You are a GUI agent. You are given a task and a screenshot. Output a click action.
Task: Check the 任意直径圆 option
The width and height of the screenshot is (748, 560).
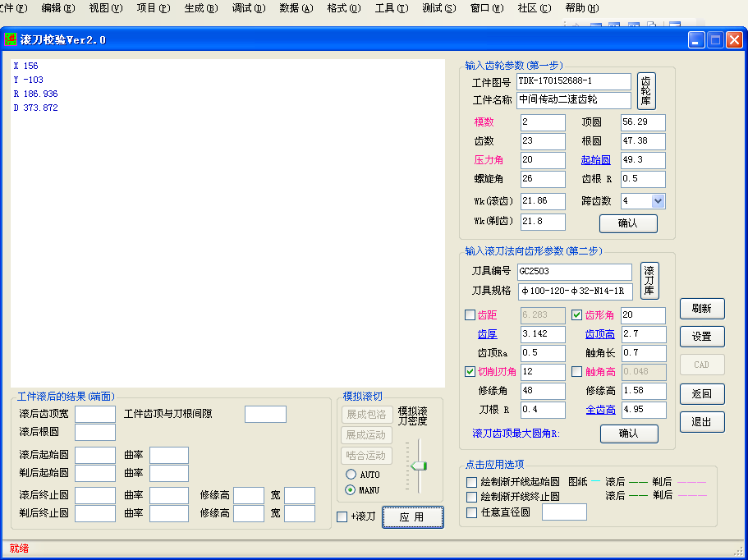[x=472, y=512]
